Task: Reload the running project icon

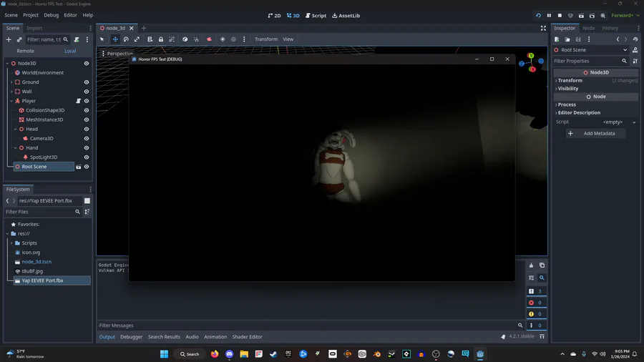Action: tap(538, 16)
